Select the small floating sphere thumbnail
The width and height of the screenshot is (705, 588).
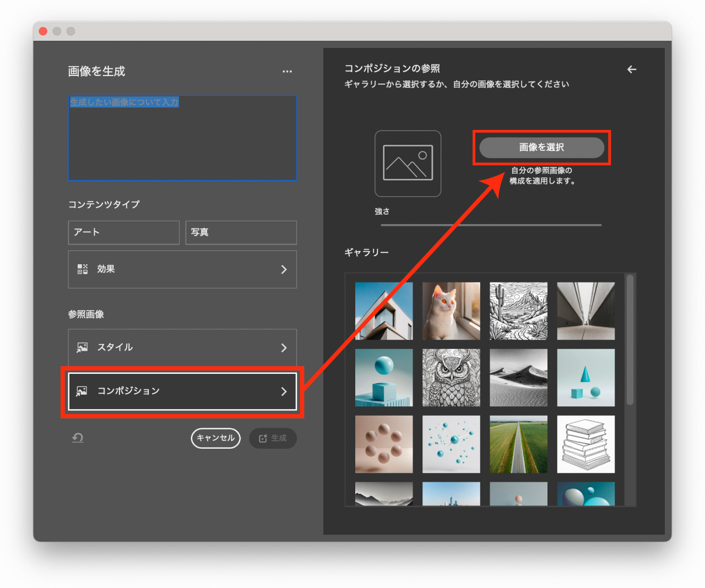click(x=518, y=494)
